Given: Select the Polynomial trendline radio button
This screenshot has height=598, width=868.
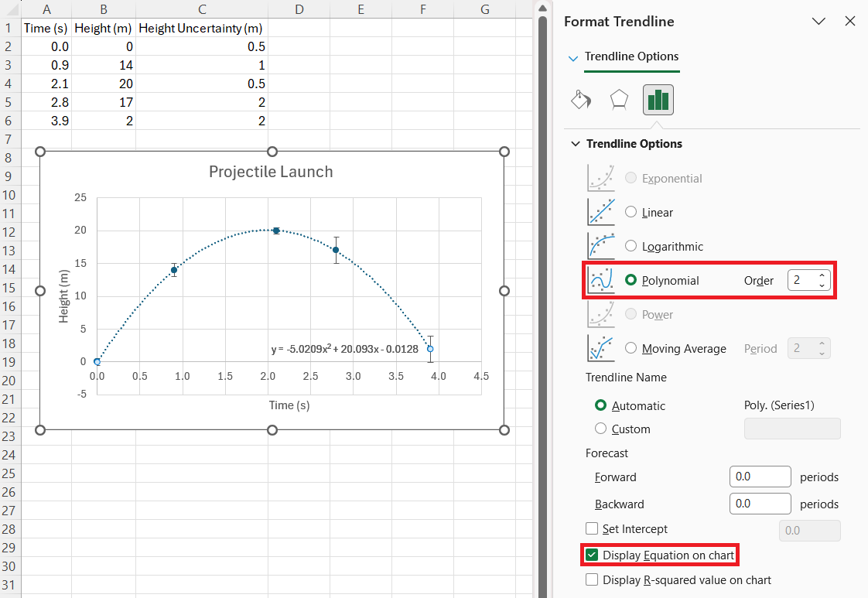Looking at the screenshot, I should point(630,280).
